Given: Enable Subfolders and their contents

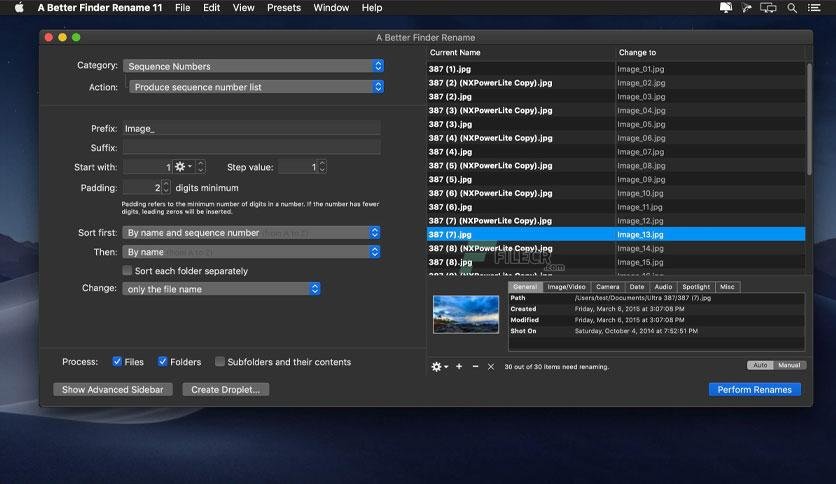Looking at the screenshot, I should point(220,361).
